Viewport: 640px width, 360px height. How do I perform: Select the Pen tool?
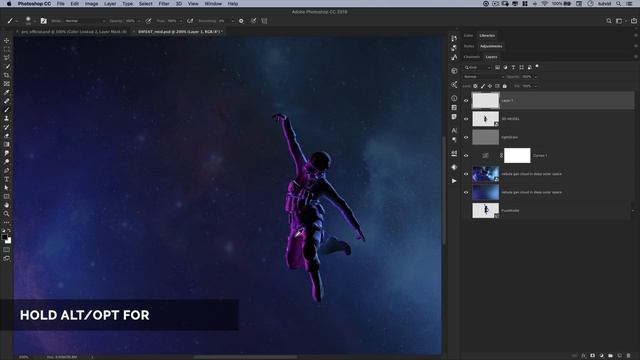(7, 170)
